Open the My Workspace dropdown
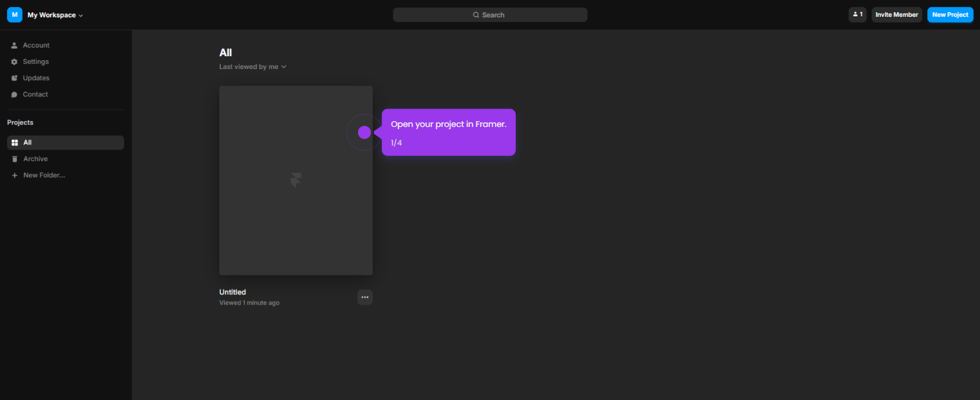The image size is (980, 400). tap(55, 15)
